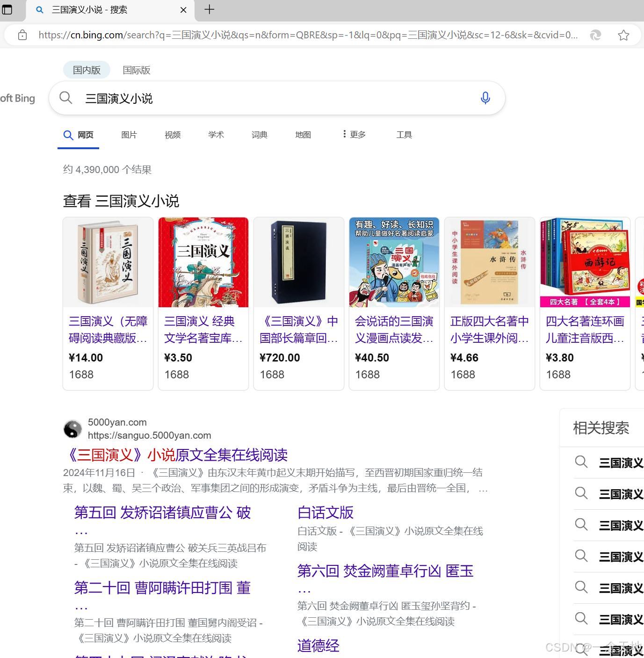This screenshot has height=658, width=644.
Task: Expand the 更多 dropdown menu
Action: pyautogui.click(x=354, y=135)
